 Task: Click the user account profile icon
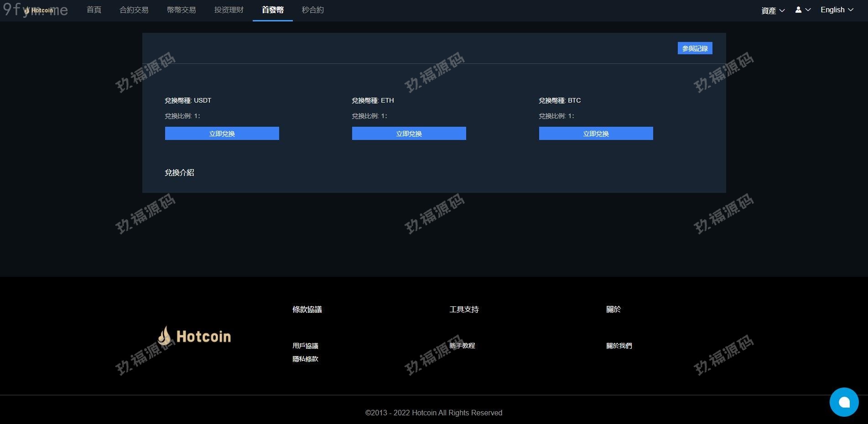pos(798,10)
